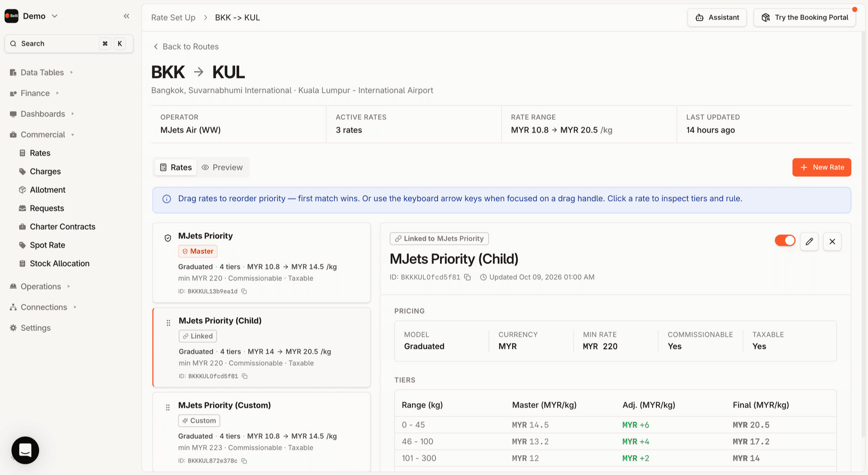Open the Assistant
The height and width of the screenshot is (475, 868).
[x=717, y=17]
